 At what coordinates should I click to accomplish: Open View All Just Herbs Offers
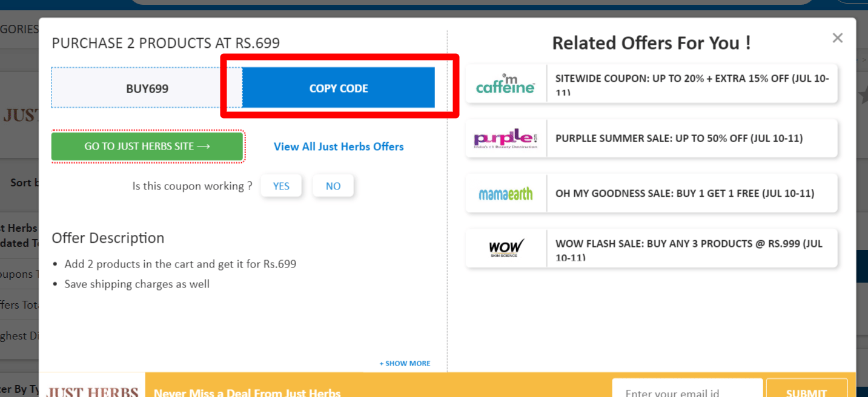click(x=338, y=146)
